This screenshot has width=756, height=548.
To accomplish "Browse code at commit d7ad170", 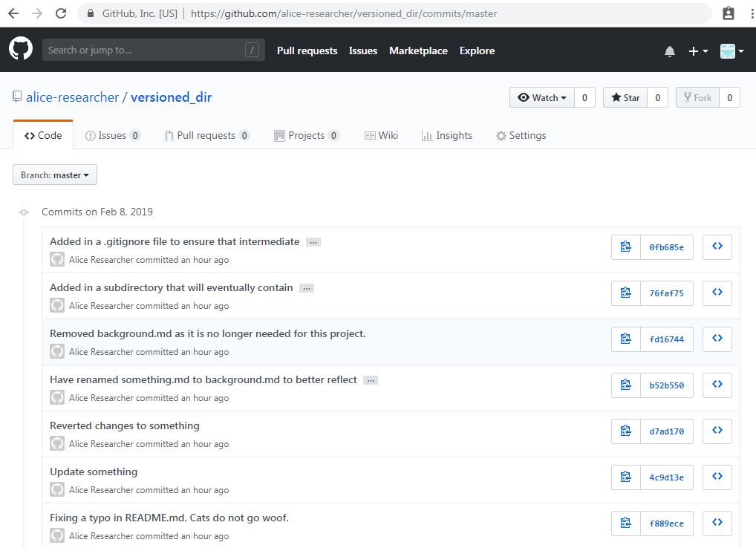I will [x=717, y=431].
